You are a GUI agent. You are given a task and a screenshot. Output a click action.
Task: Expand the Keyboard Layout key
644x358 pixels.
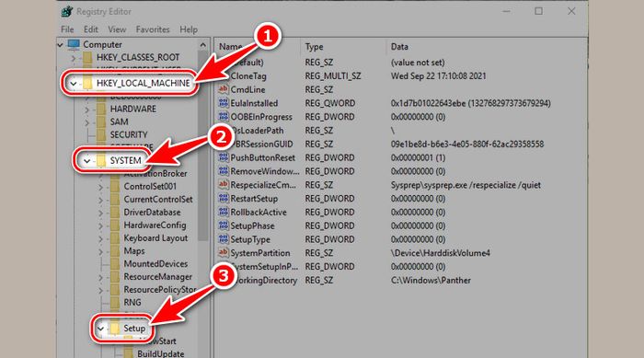[100, 238]
